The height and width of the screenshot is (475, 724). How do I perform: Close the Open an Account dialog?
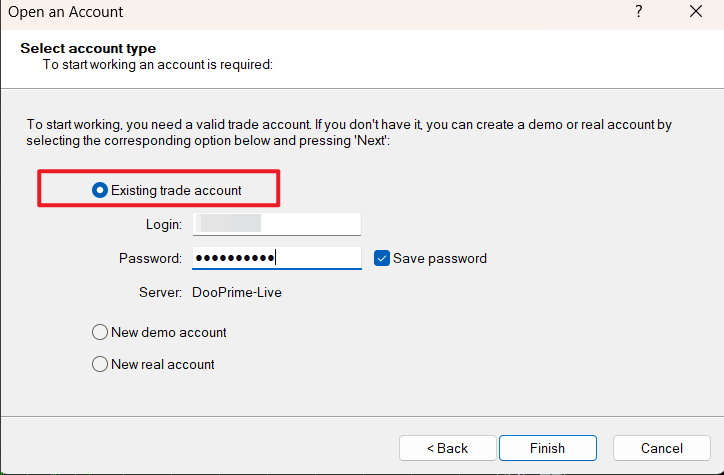pyautogui.click(x=696, y=12)
